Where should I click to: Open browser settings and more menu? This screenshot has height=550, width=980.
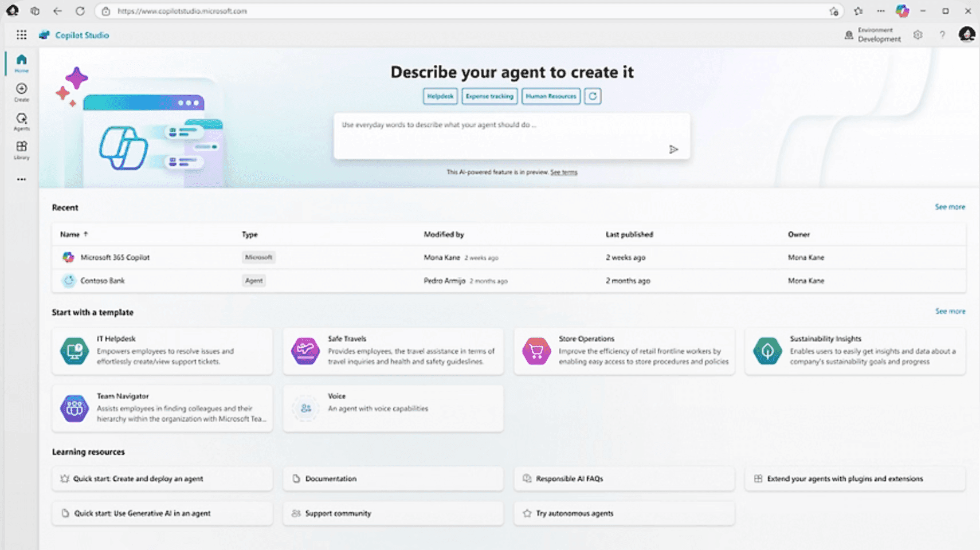(880, 11)
